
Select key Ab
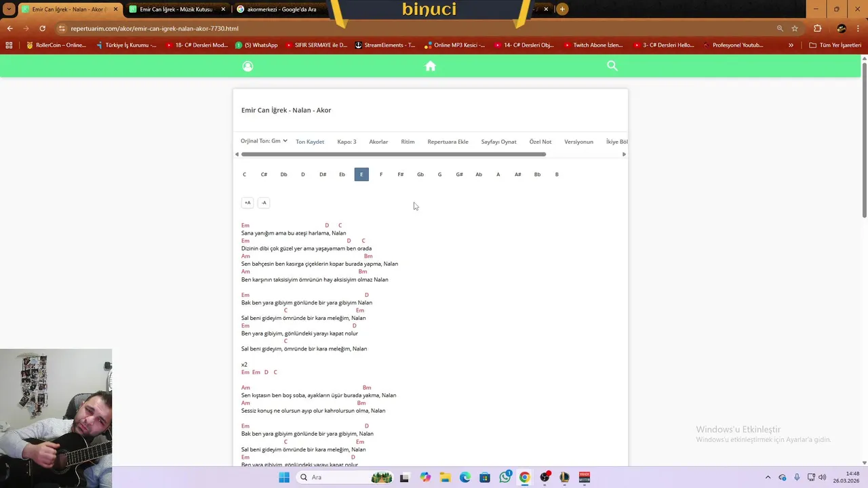tap(479, 174)
